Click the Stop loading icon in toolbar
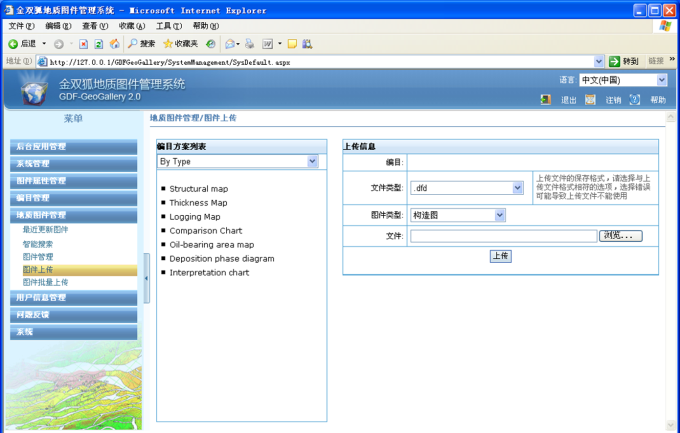The height and width of the screenshot is (433, 680). (x=84, y=44)
